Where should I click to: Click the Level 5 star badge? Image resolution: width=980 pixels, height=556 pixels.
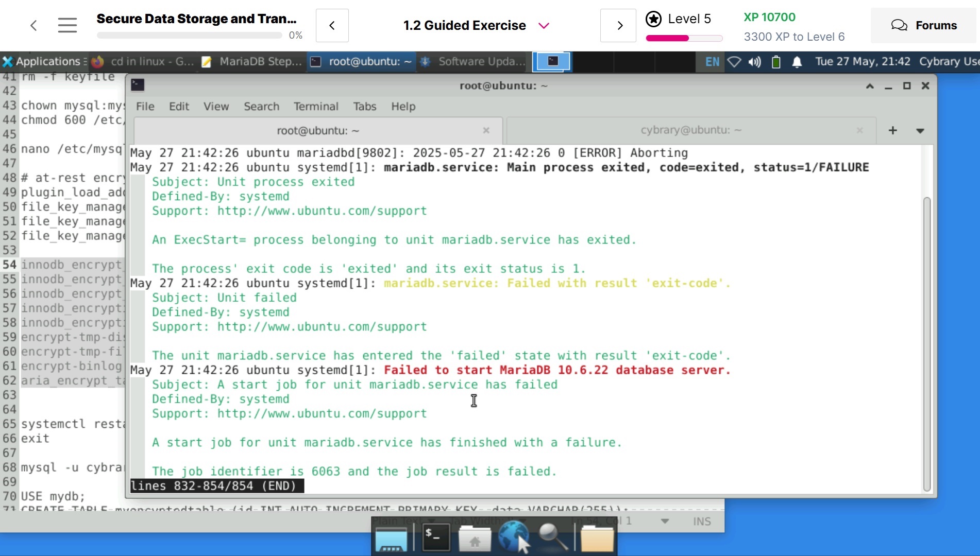(653, 20)
